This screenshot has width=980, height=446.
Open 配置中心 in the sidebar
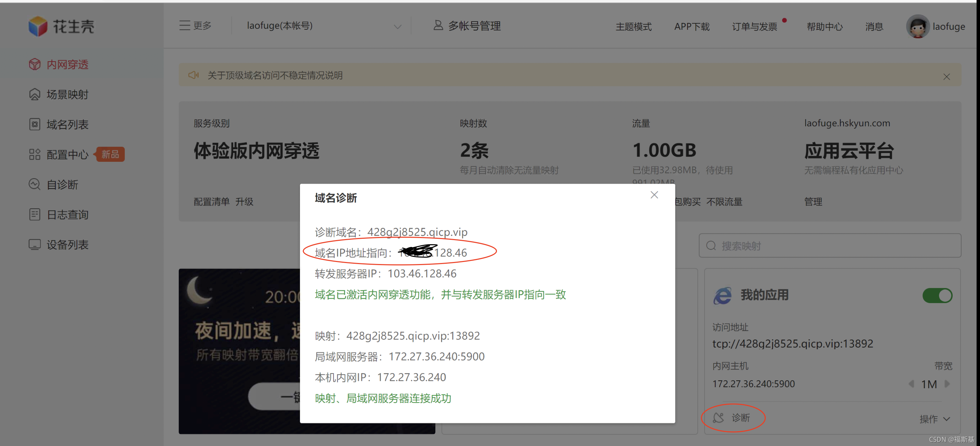coord(58,155)
